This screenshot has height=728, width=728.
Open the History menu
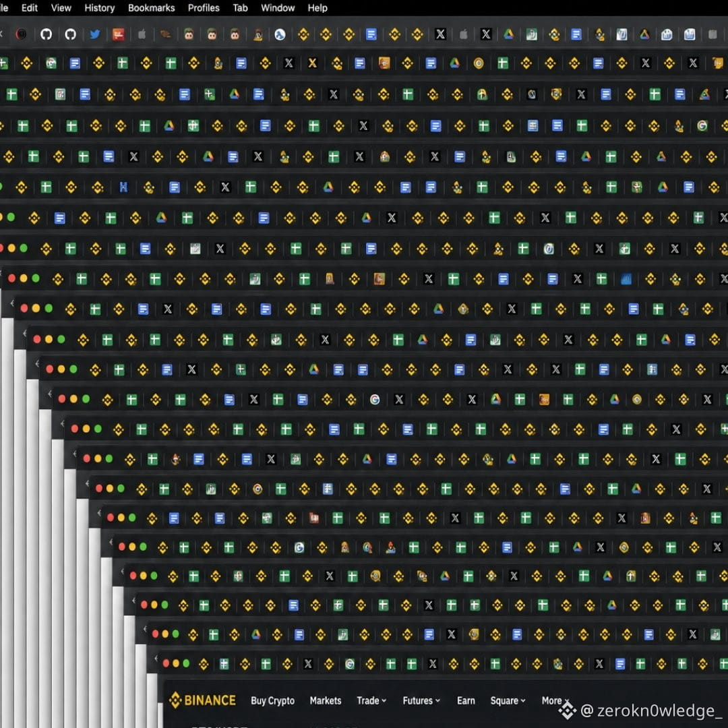coord(99,8)
